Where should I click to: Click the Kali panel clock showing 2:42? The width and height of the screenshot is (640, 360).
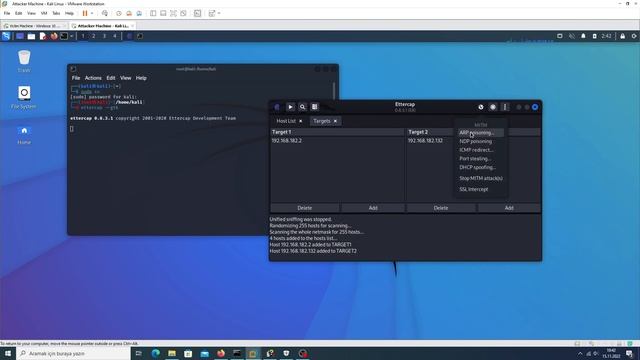point(606,36)
